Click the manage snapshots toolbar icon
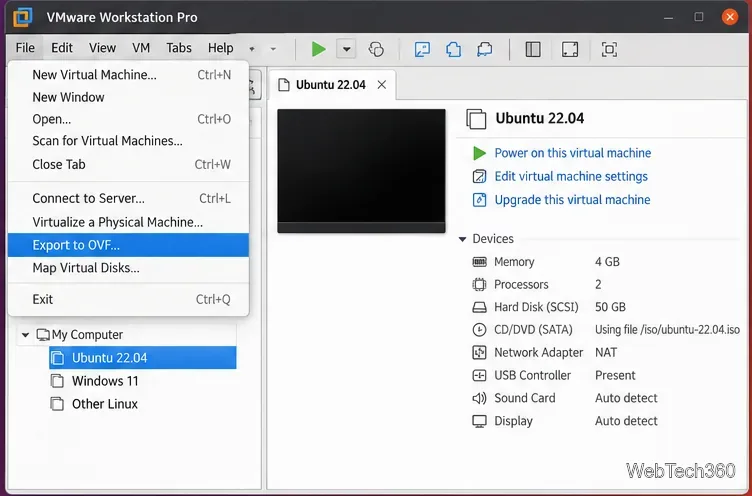The image size is (752, 496). pos(485,49)
